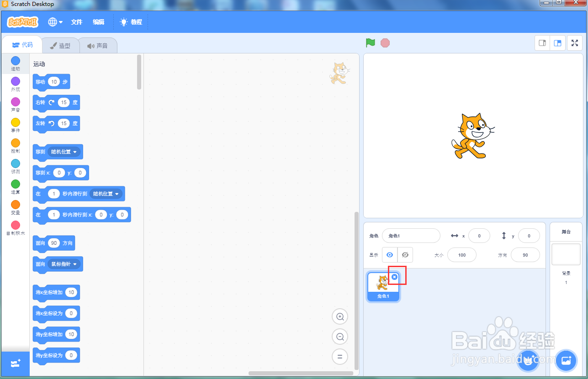Click the block palette scrollbar
The image size is (588, 379).
pyautogui.click(x=139, y=72)
